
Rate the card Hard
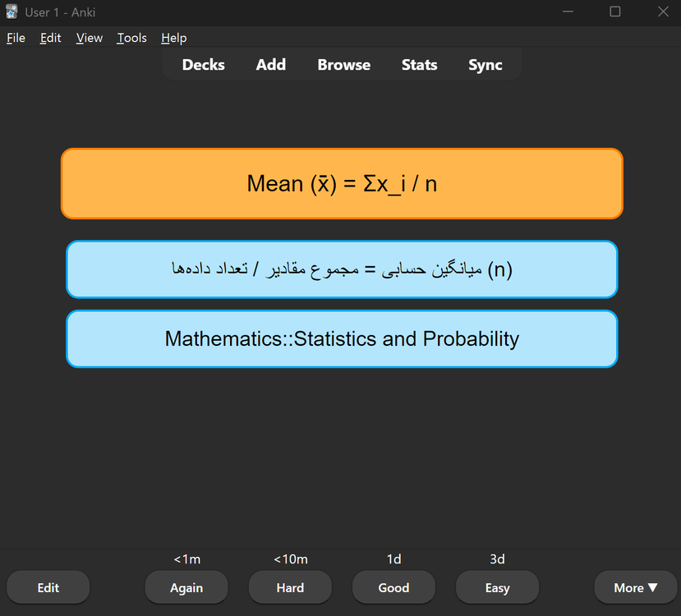(290, 587)
